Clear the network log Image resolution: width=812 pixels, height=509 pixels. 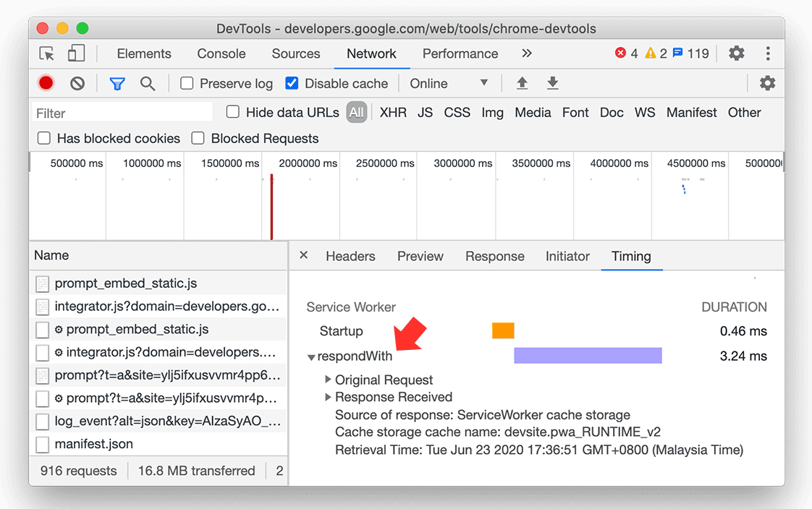pos(77,83)
